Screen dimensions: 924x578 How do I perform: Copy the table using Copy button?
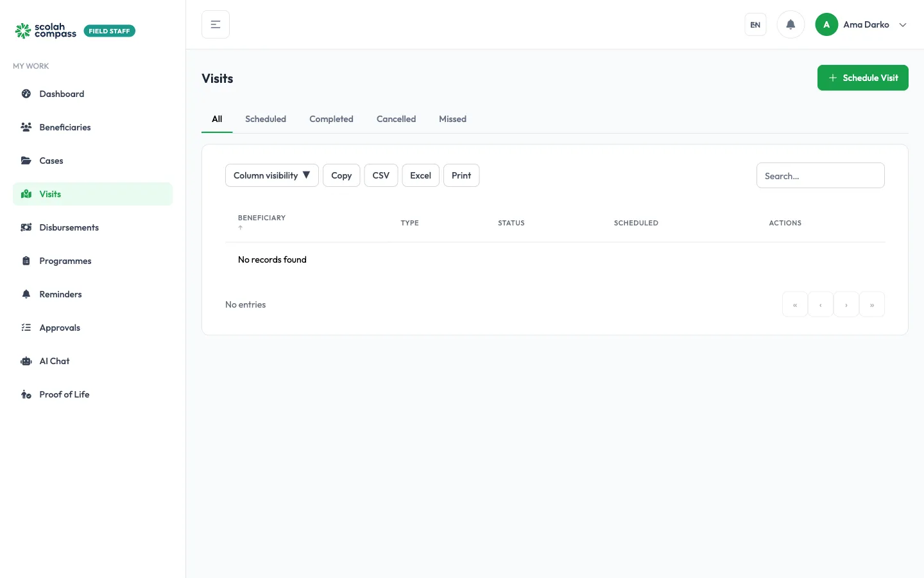(x=341, y=175)
